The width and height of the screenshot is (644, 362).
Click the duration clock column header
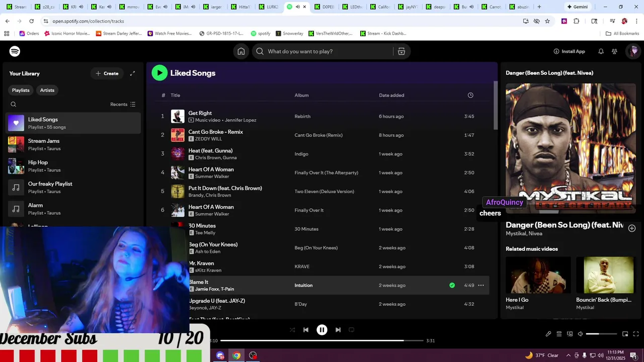[470, 95]
